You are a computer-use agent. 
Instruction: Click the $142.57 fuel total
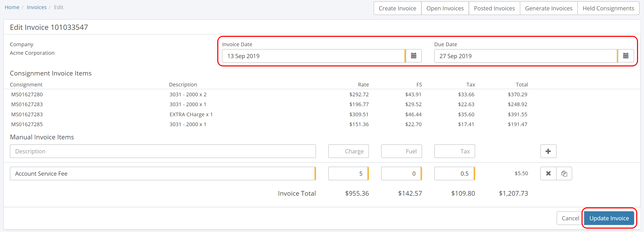coord(410,193)
